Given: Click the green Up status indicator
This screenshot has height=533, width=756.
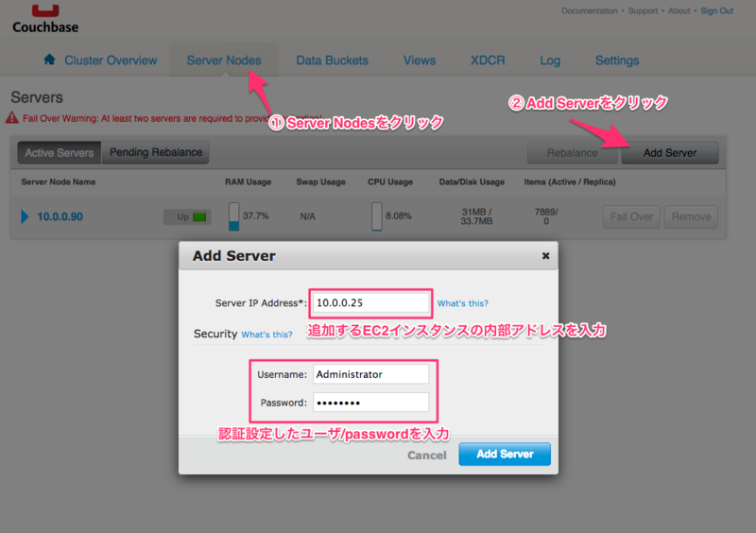Looking at the screenshot, I should pos(199,216).
